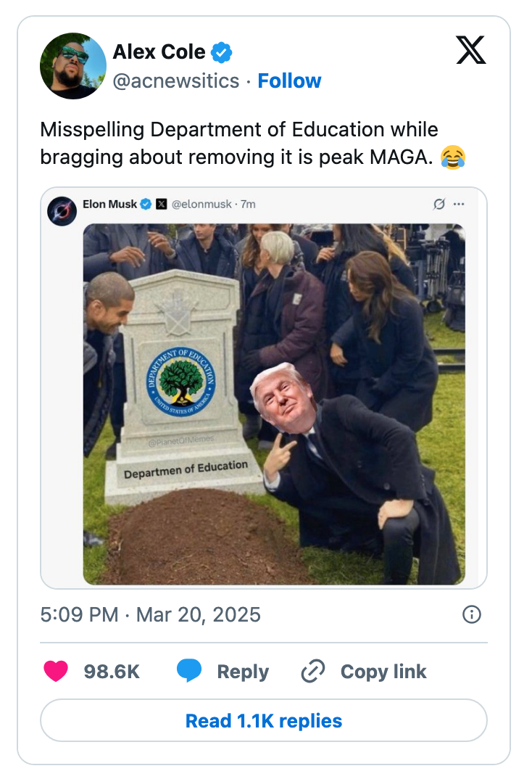Click the black X badge beside Elon Musk

[162, 205]
